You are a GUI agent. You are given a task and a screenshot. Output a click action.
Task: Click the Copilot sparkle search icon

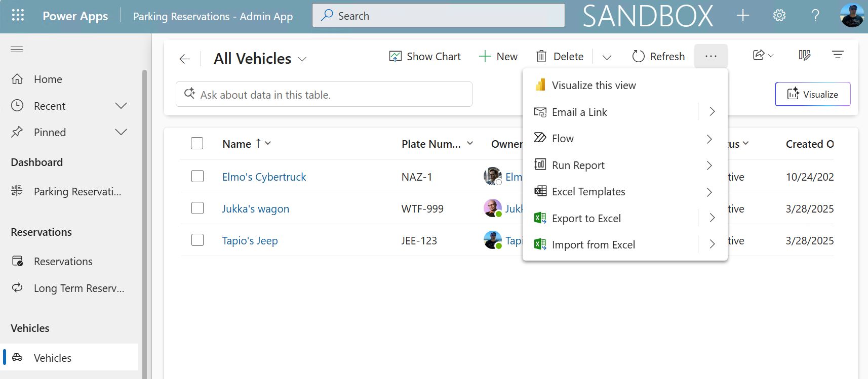tap(189, 94)
